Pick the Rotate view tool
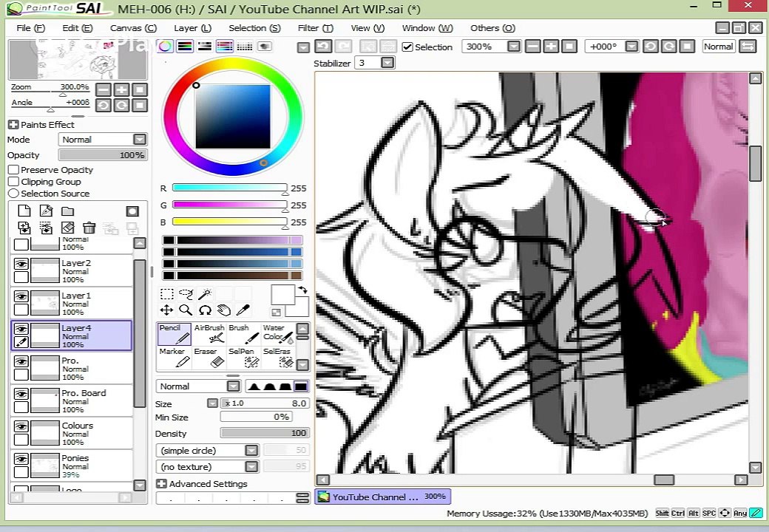The height and width of the screenshot is (532, 769). [205, 310]
